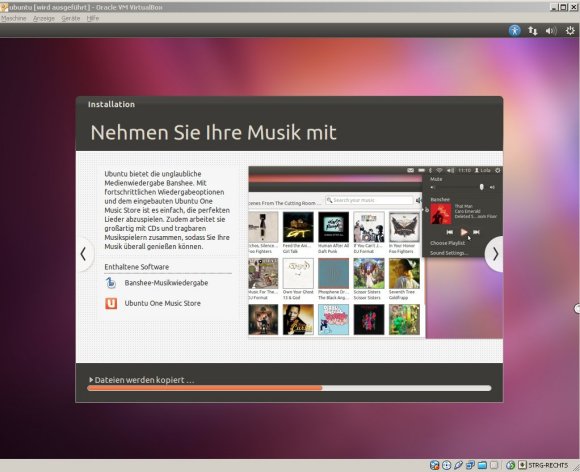Click the 'Seventh Tree' Goldfrapp album cover
Image resolution: width=580 pixels, height=472 pixels.
pyautogui.click(x=404, y=273)
